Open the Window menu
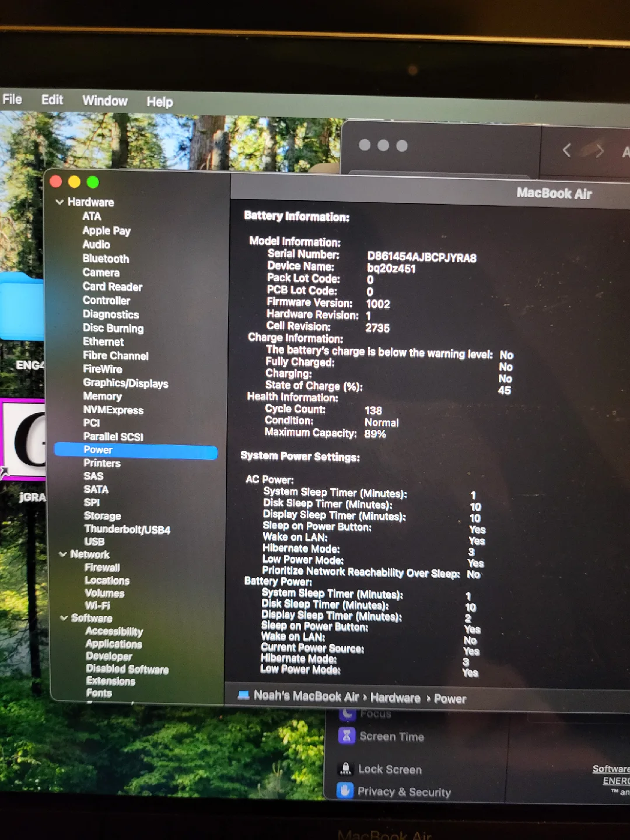The image size is (630, 840). click(105, 100)
